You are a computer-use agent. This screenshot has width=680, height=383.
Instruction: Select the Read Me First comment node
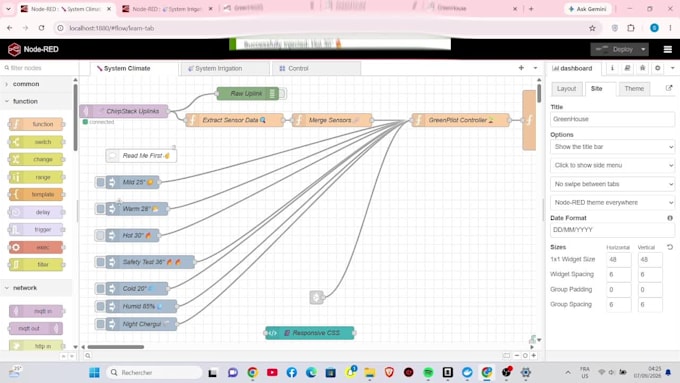click(x=141, y=156)
